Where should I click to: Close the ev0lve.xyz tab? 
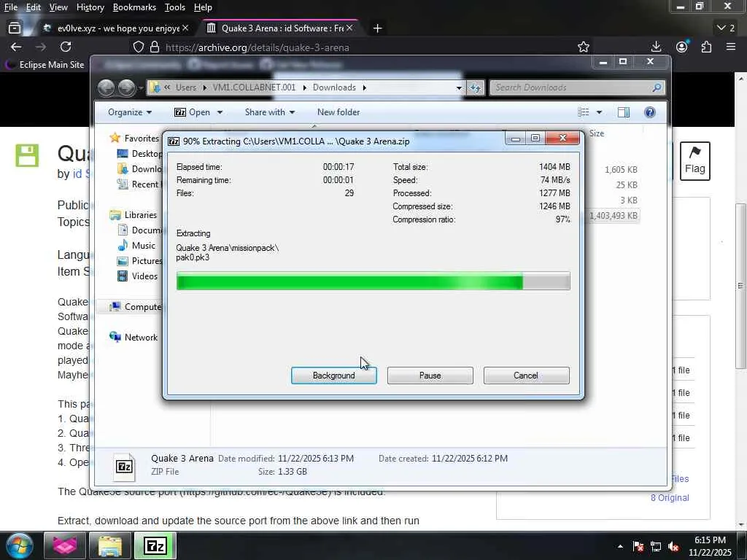185,28
